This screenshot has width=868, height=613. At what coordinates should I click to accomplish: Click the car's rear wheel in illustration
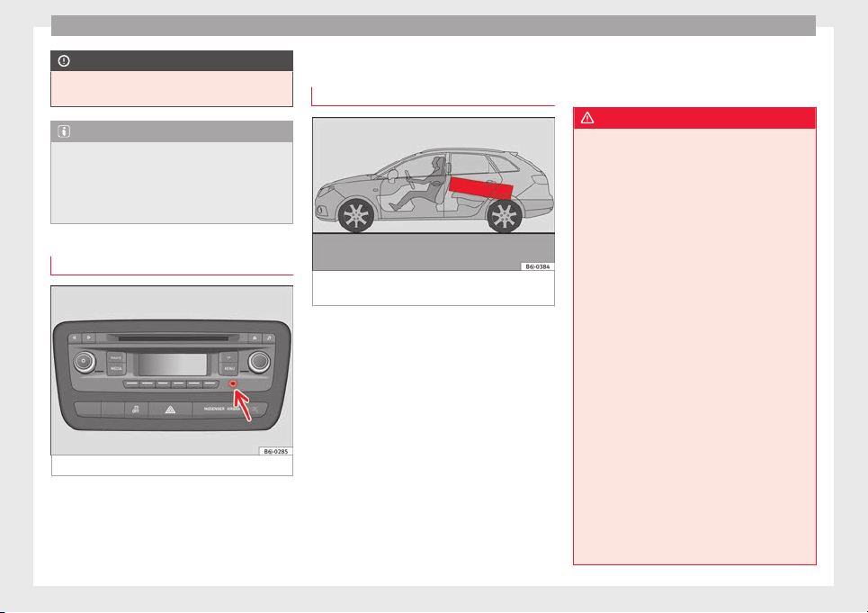505,215
